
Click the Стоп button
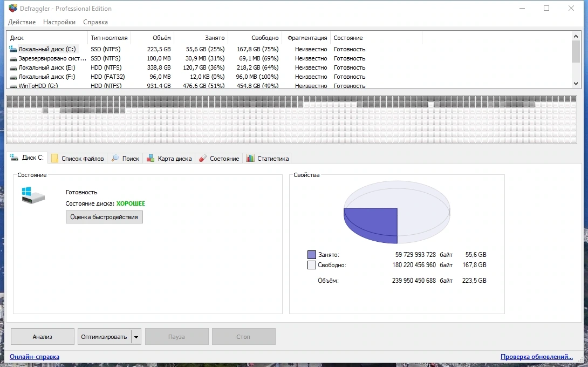[x=243, y=337]
